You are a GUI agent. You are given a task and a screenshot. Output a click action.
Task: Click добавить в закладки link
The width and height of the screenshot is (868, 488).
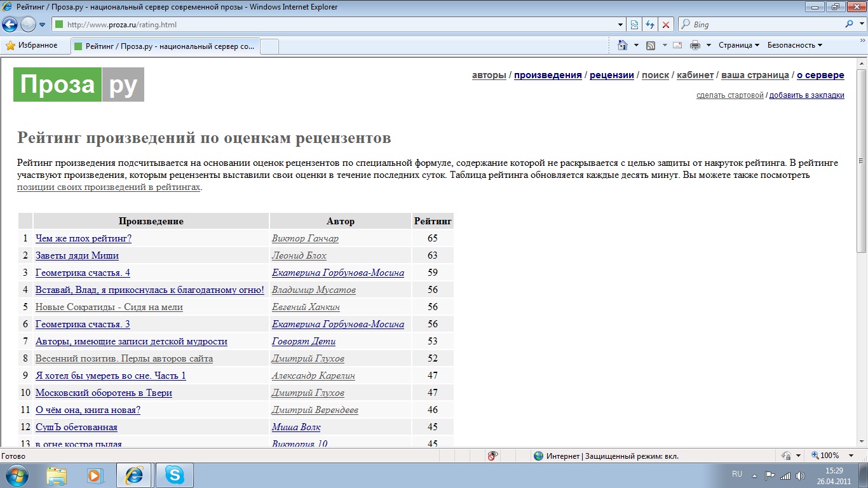[807, 95]
